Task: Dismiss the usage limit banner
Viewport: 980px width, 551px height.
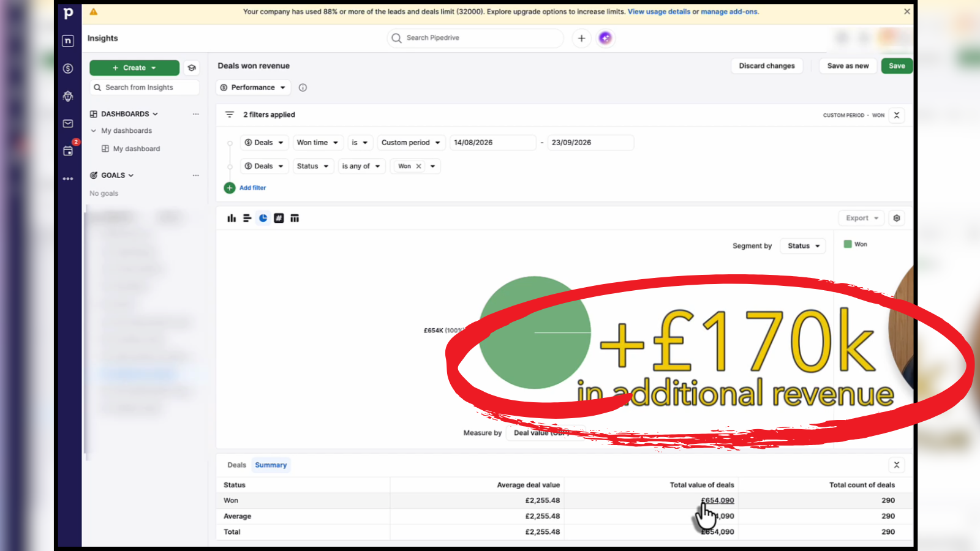Action: (907, 12)
